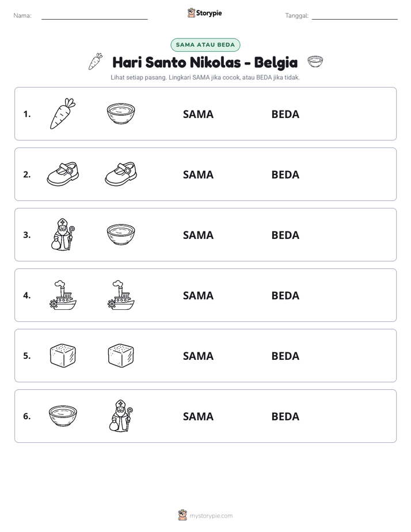The width and height of the screenshot is (411, 532).
Task: Choose BEDA for question 3
Action: click(285, 235)
